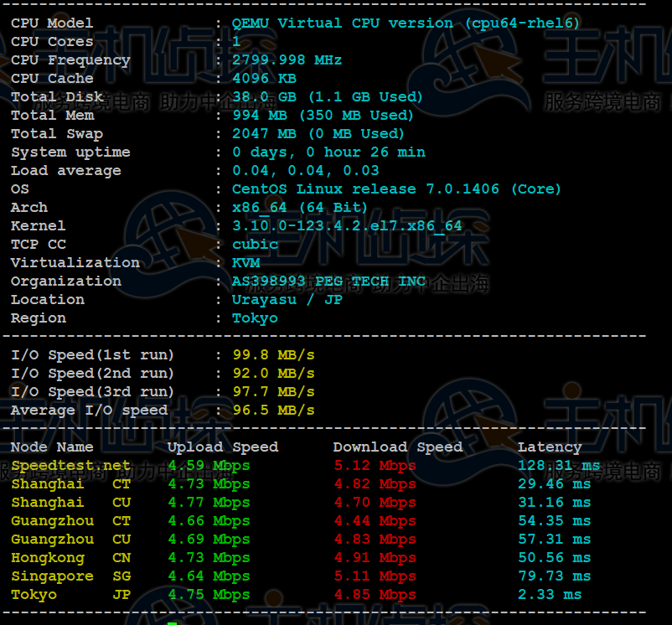This screenshot has height=625, width=672.
Task: Select the CPU Cores value 1
Action: (x=236, y=41)
